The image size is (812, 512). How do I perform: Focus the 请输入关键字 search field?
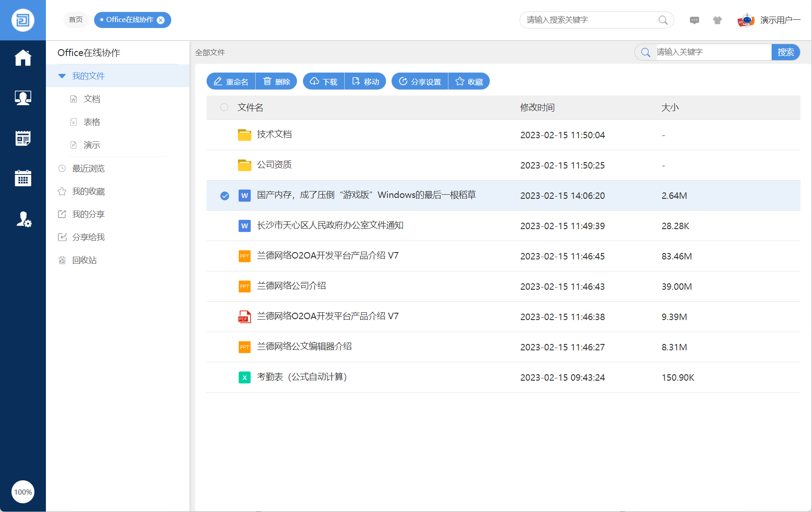pyautogui.click(x=711, y=52)
